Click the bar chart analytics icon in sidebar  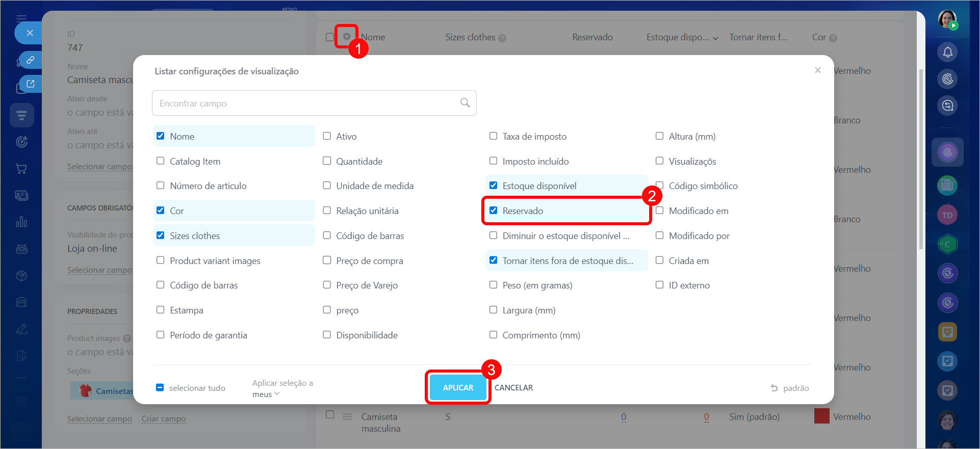click(x=21, y=222)
